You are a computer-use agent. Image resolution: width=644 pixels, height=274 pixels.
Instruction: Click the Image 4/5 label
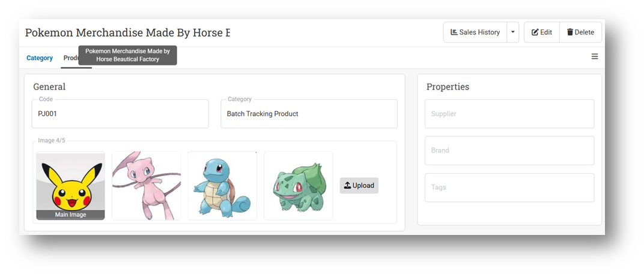pyautogui.click(x=51, y=141)
